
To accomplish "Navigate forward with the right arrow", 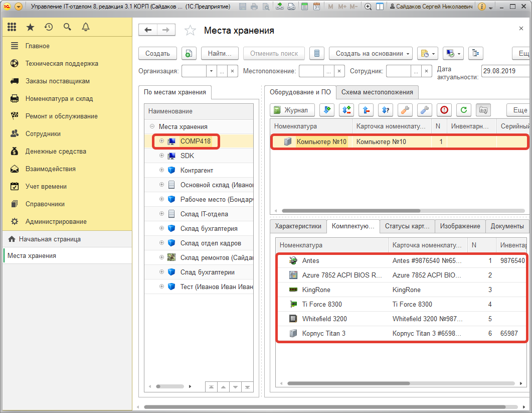I will coord(166,30).
